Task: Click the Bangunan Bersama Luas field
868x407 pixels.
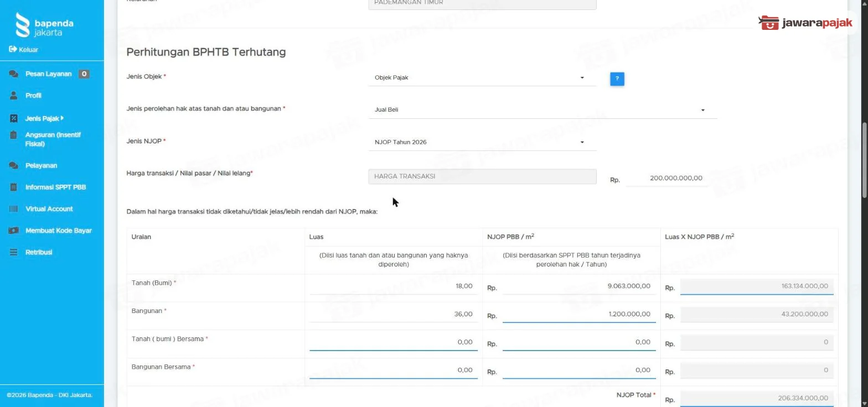Action: 394,371
